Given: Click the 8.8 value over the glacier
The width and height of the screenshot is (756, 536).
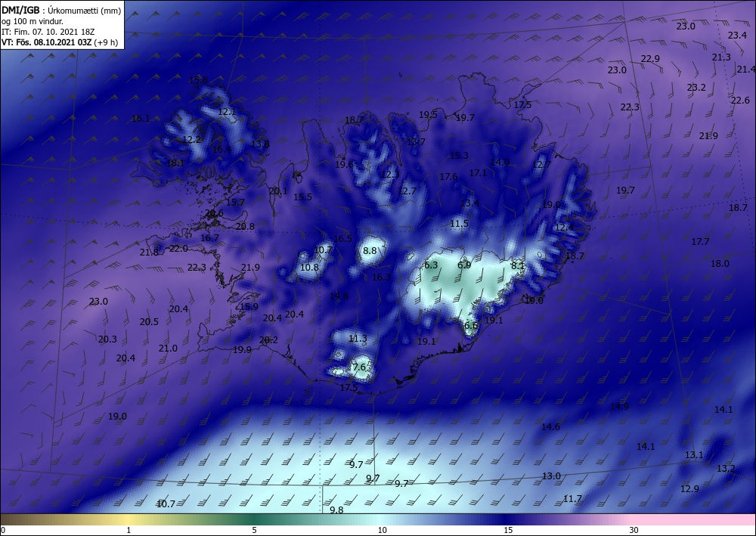Looking at the screenshot, I should [370, 251].
